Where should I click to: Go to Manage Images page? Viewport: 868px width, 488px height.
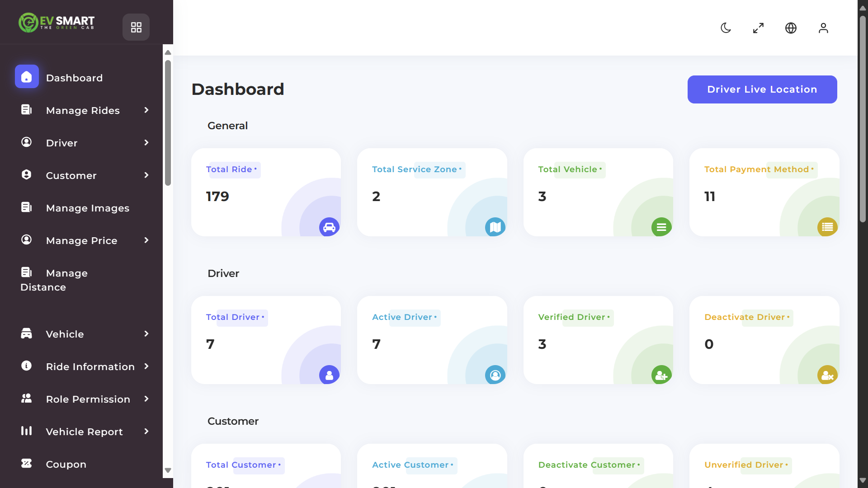click(x=87, y=208)
